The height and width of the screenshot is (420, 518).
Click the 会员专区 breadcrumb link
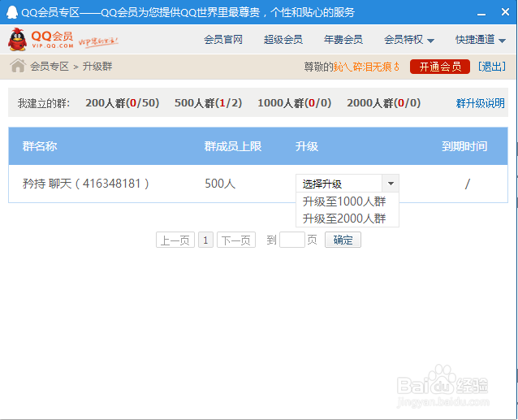(x=50, y=67)
